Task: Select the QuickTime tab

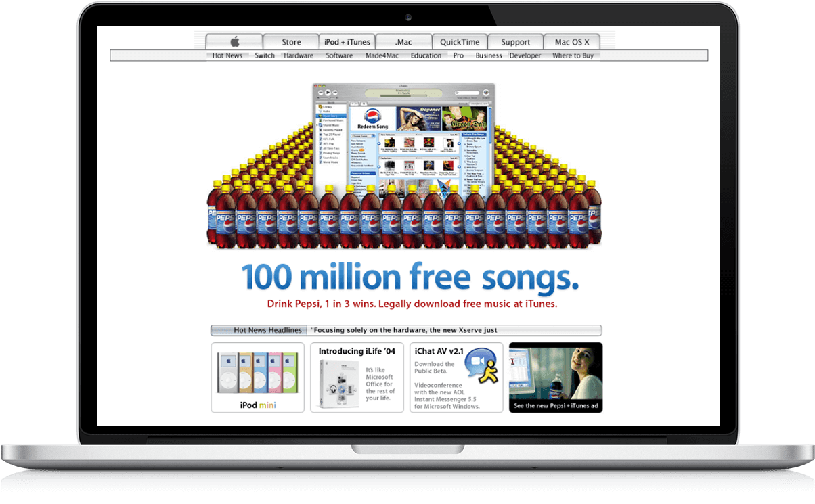Action: click(x=460, y=42)
